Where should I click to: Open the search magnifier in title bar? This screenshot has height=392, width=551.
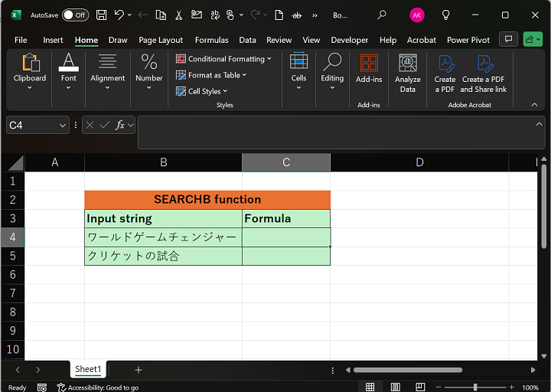(x=382, y=15)
